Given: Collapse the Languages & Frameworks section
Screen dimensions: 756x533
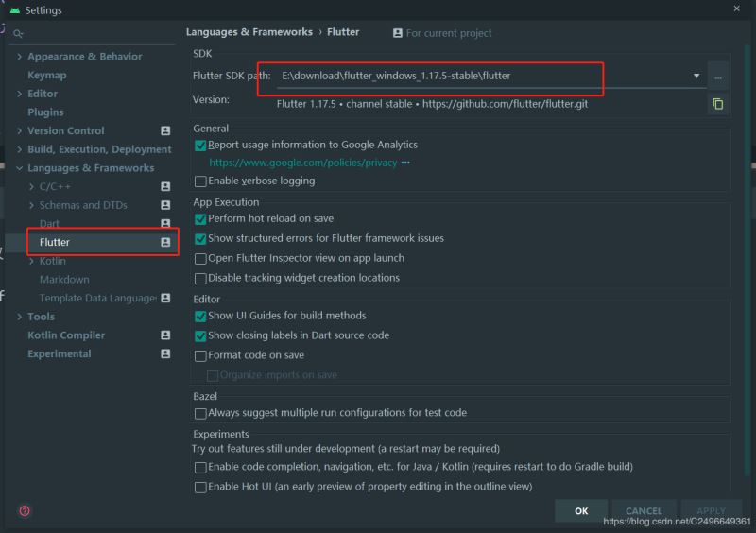Looking at the screenshot, I should pyautogui.click(x=20, y=168).
